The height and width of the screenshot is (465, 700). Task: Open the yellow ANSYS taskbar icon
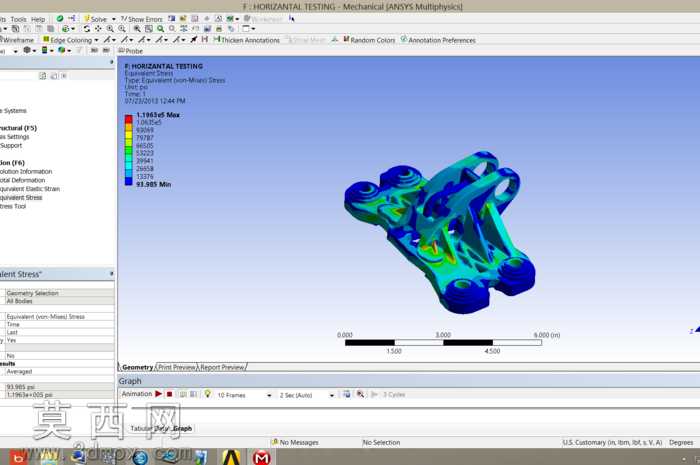coord(231,457)
